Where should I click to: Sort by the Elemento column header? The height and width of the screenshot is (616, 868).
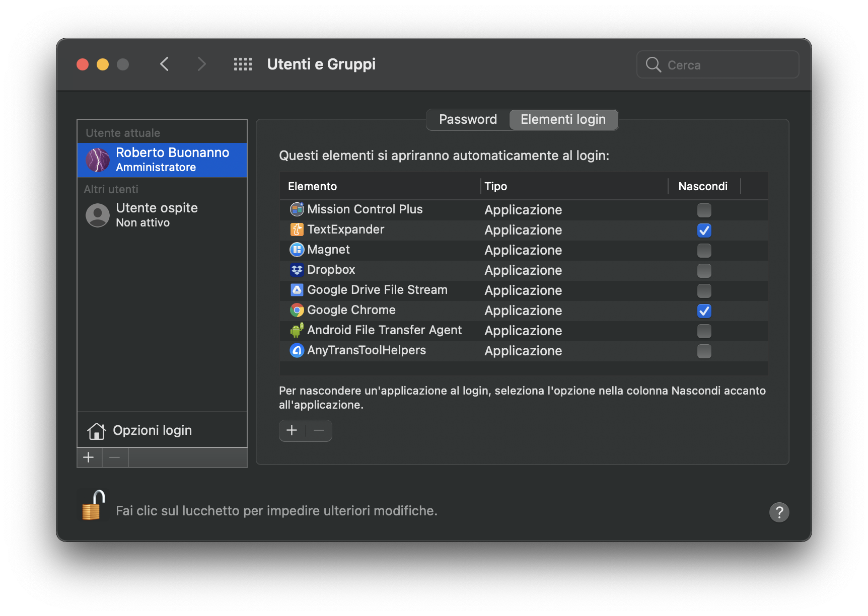(x=380, y=186)
